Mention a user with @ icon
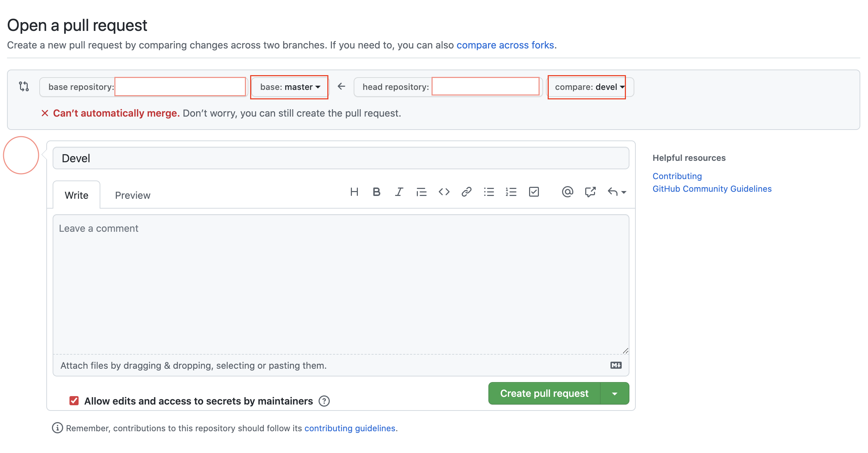The width and height of the screenshot is (868, 453). click(567, 192)
